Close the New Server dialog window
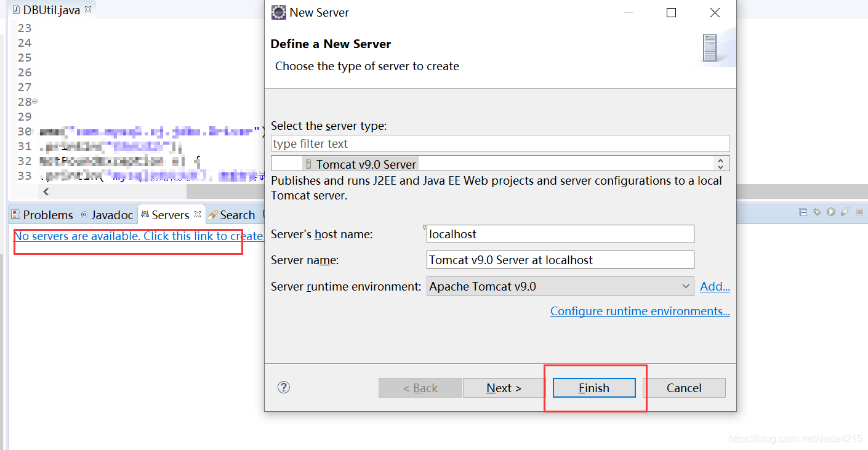The height and width of the screenshot is (450, 868). pyautogui.click(x=715, y=12)
